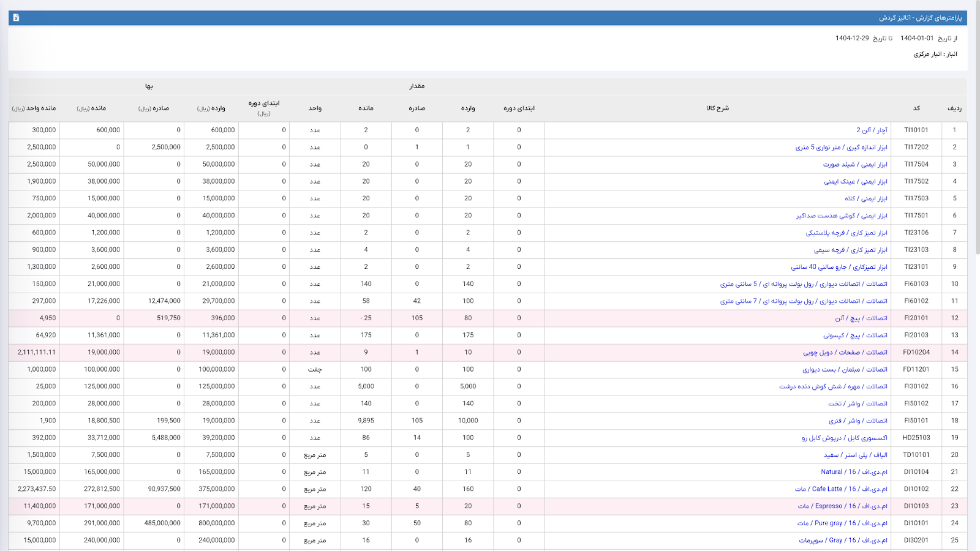
Task: Select the code cell HD25103
Action: point(916,438)
